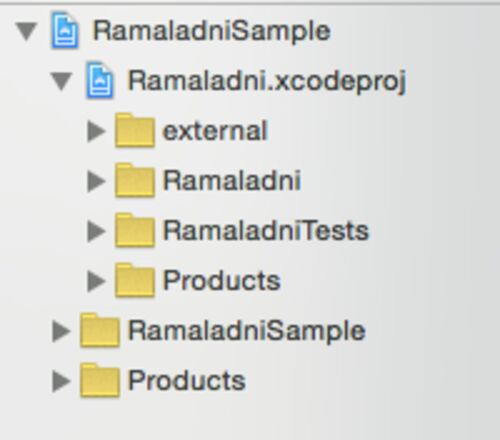Screen dimensions: 500x440
Task: Expand the external folder
Action: click(x=96, y=131)
